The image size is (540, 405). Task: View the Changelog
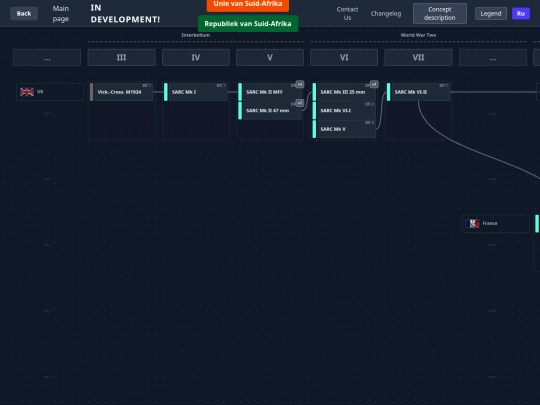pyautogui.click(x=386, y=13)
